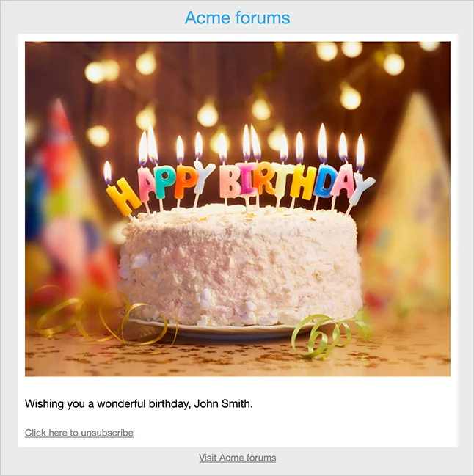
Task: Select the birthday greeting sentence text
Action: [139, 404]
